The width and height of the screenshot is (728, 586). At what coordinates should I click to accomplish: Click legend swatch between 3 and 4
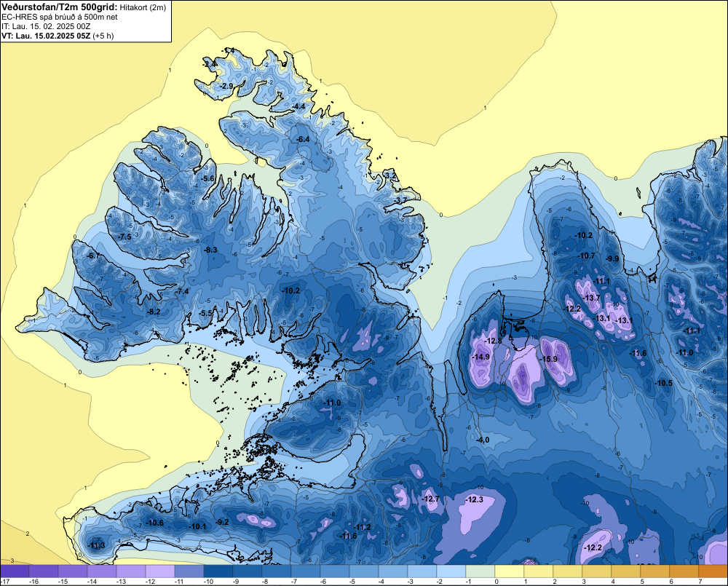click(x=597, y=571)
